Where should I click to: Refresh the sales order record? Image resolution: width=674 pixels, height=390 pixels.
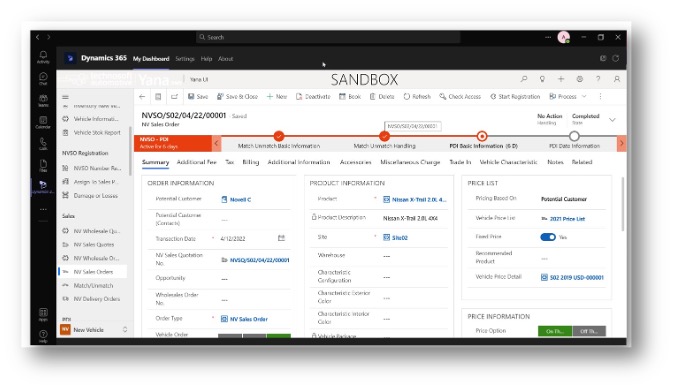click(x=417, y=97)
